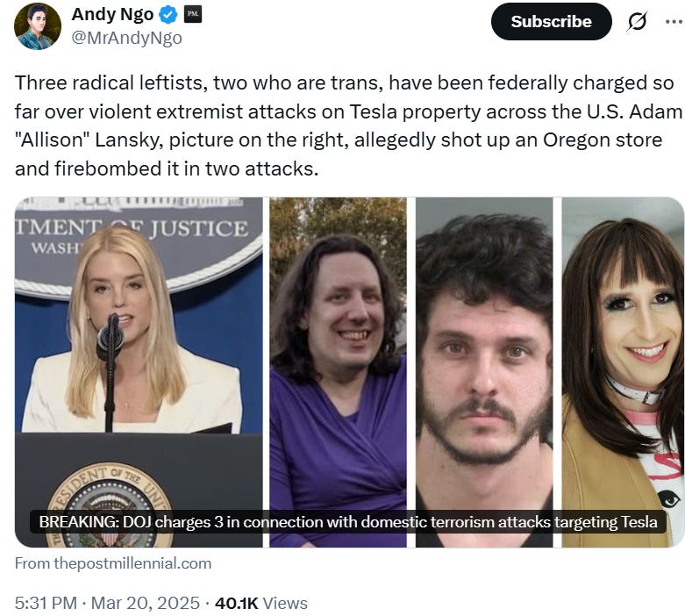Click the BREAKING: DOJ charges headline caption
The height and width of the screenshot is (616, 685).
click(x=347, y=522)
